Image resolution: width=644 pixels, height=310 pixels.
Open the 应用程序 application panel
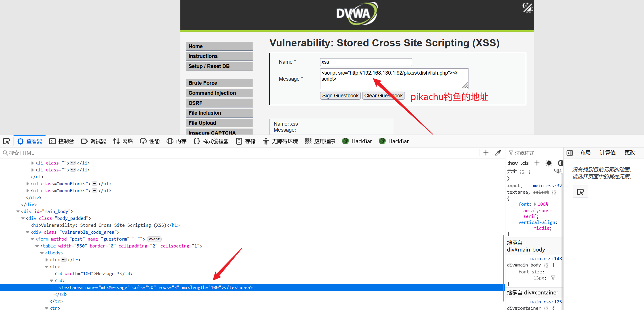[320, 141]
